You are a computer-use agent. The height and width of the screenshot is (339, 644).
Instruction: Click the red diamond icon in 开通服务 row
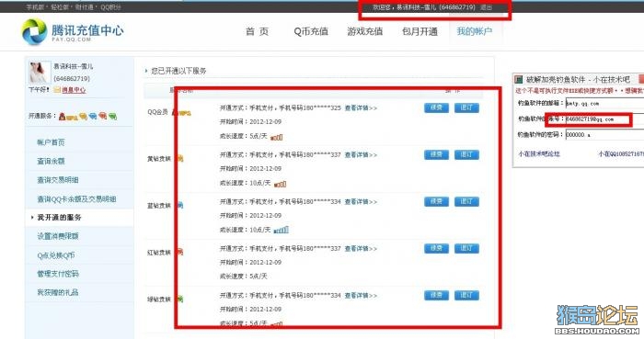(x=103, y=117)
